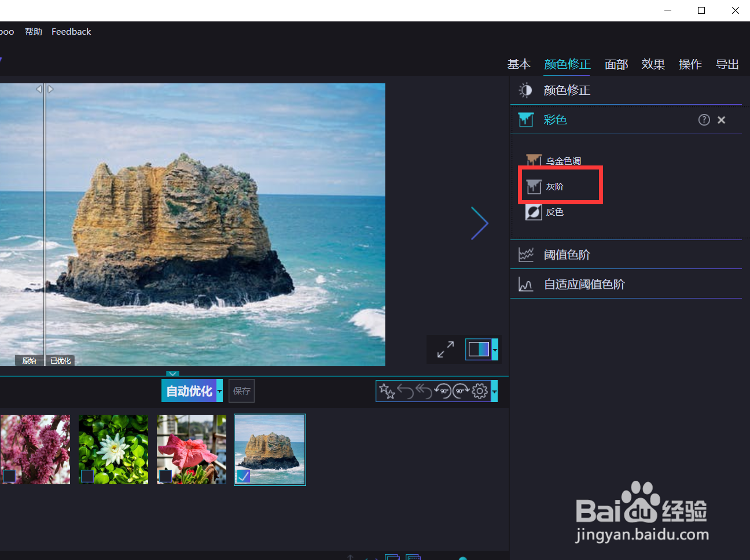Enable checkbox on pink flowers thumbnail

click(9, 476)
